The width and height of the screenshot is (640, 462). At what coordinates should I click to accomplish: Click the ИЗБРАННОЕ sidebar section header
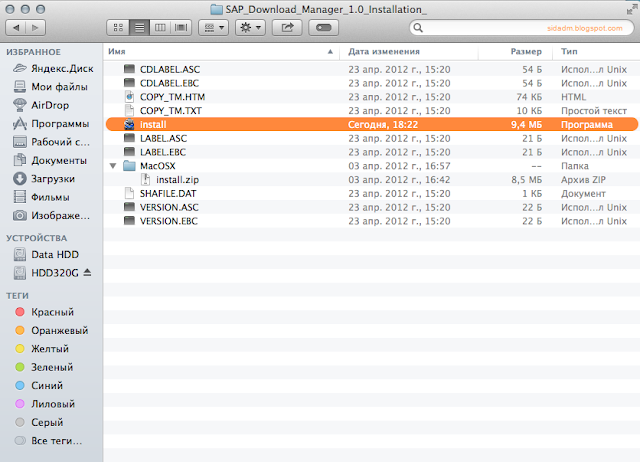(33, 52)
